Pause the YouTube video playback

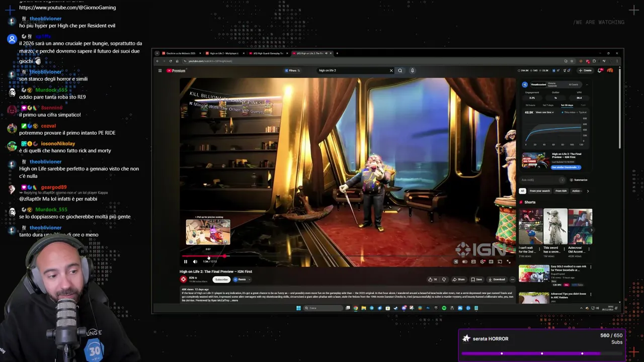click(185, 261)
